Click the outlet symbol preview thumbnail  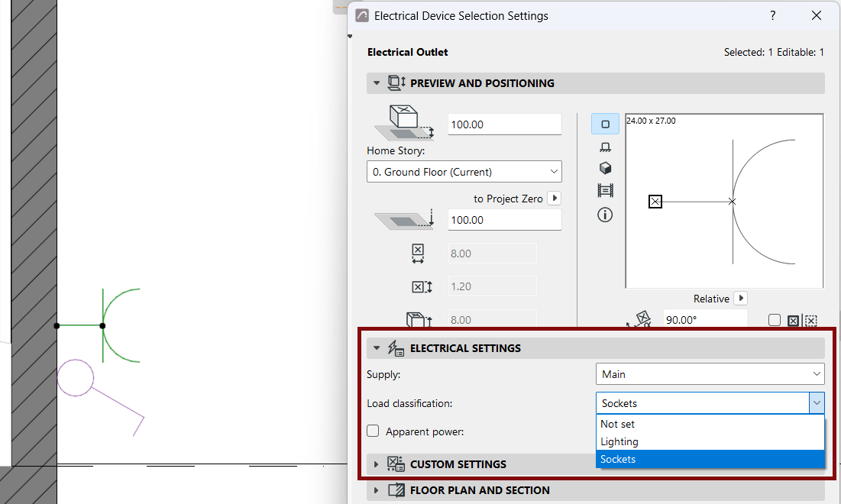724,201
